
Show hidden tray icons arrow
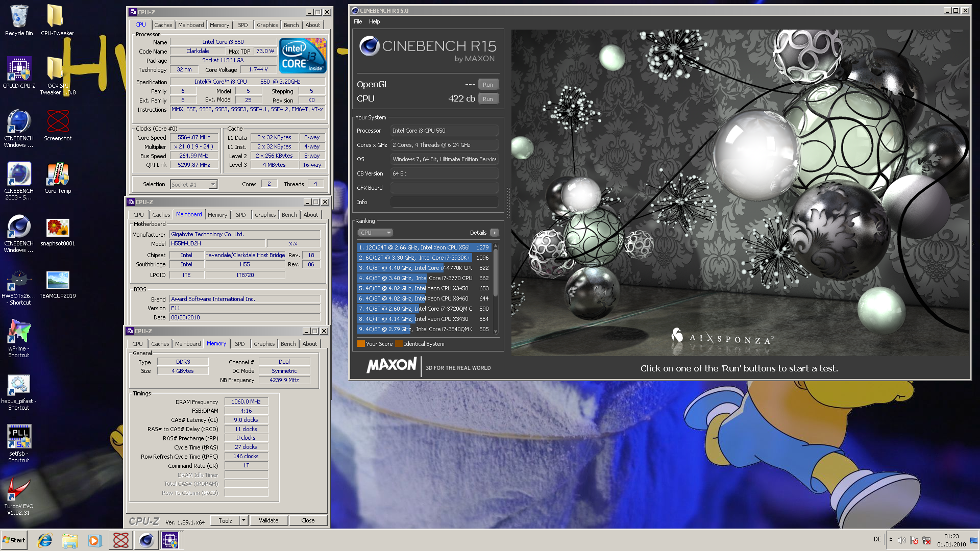click(x=891, y=540)
